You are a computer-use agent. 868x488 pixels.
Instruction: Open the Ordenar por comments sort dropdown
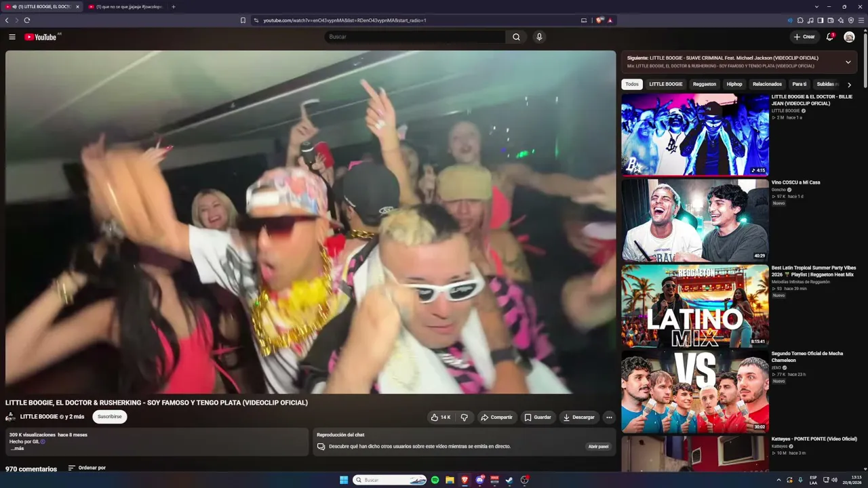pyautogui.click(x=87, y=468)
